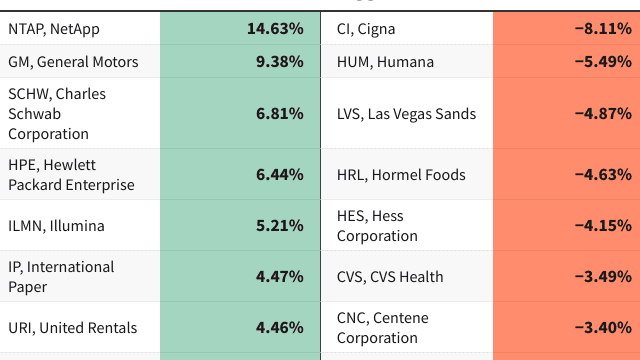Click the 6.81% gain value
Viewport: 640px width, 360px height.
[280, 113]
